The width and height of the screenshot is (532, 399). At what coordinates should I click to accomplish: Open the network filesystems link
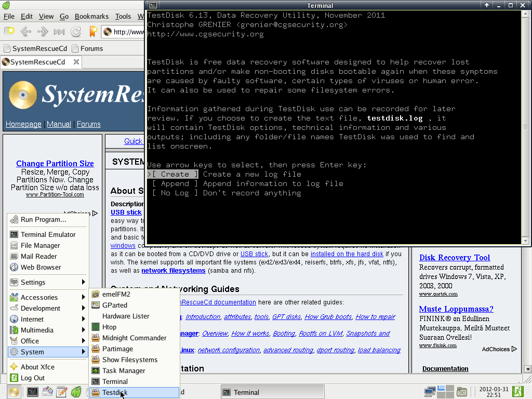[174, 270]
